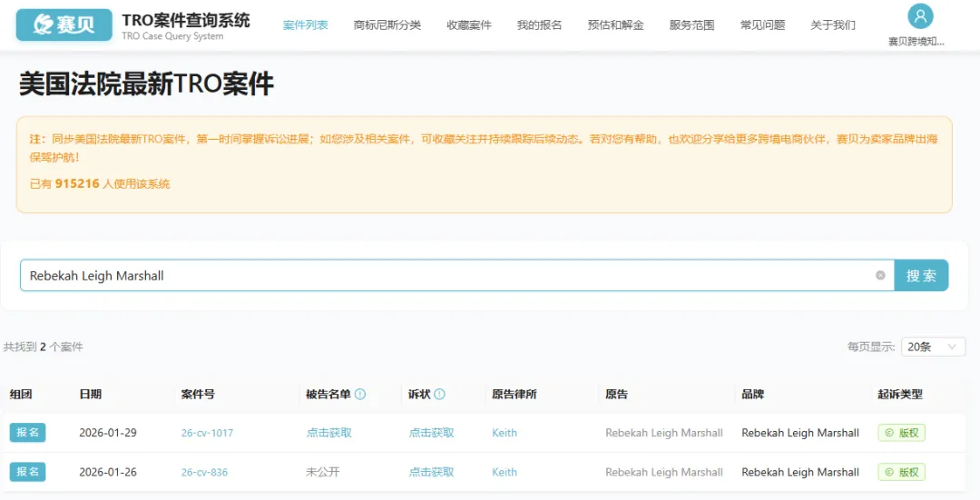Click info icon beside 诉状 header
Image resolution: width=980 pixels, height=500 pixels.
[440, 395]
